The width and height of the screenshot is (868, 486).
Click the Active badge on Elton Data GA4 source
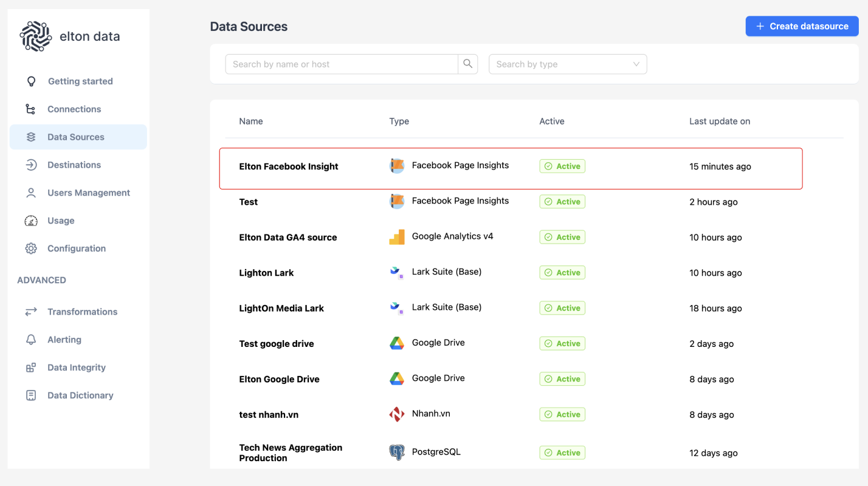pos(562,236)
